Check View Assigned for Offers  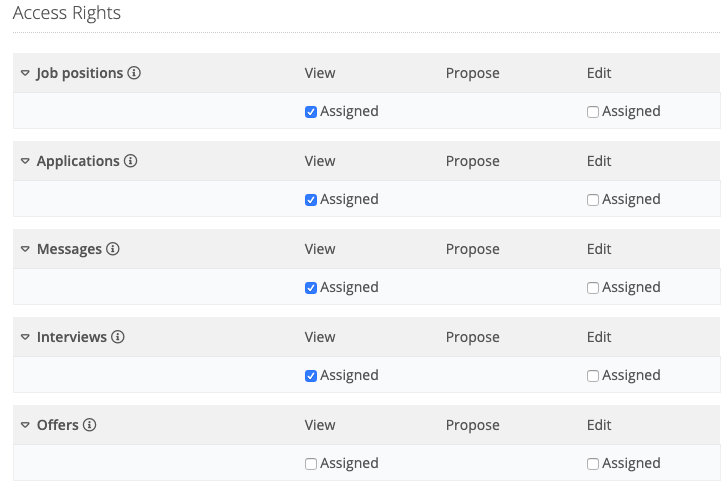(x=311, y=464)
